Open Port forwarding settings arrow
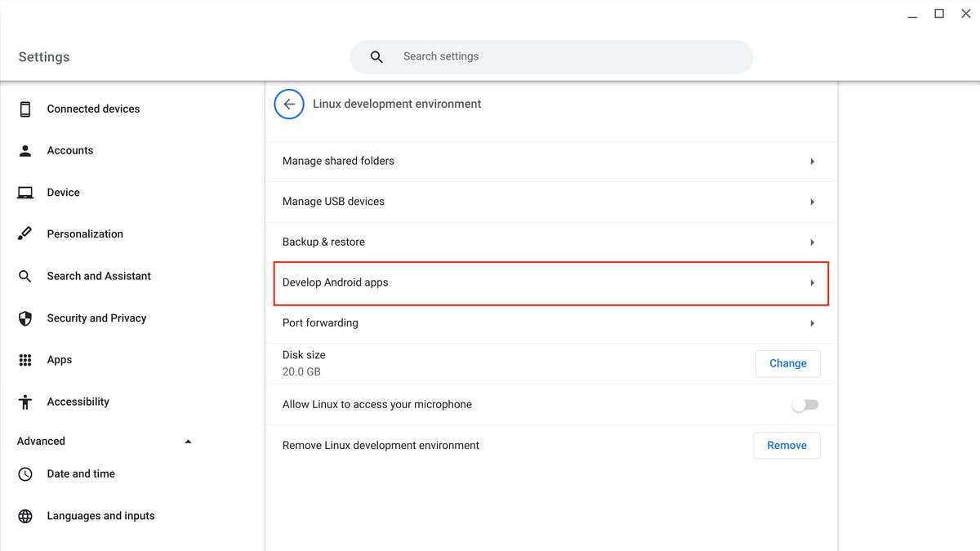Viewport: 980px width, 551px height. pyautogui.click(x=812, y=323)
